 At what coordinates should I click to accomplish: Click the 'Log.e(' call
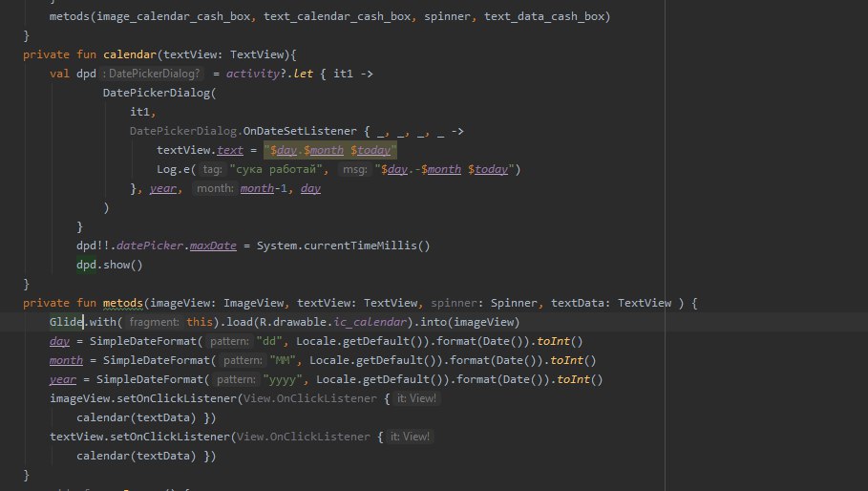coord(176,169)
